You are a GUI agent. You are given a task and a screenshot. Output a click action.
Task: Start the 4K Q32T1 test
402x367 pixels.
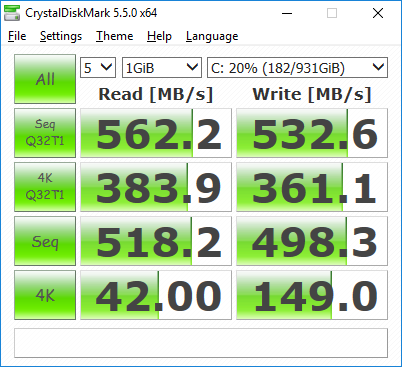pyautogui.click(x=45, y=187)
